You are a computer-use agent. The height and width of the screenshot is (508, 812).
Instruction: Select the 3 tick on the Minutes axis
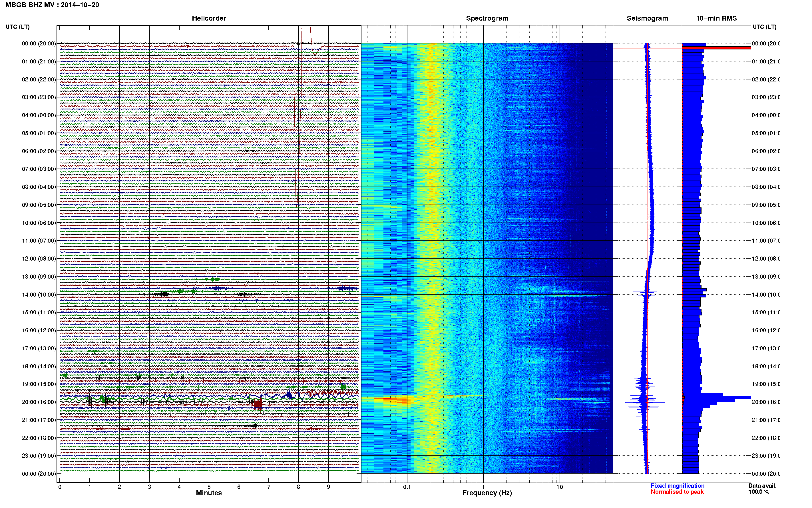tap(149, 487)
